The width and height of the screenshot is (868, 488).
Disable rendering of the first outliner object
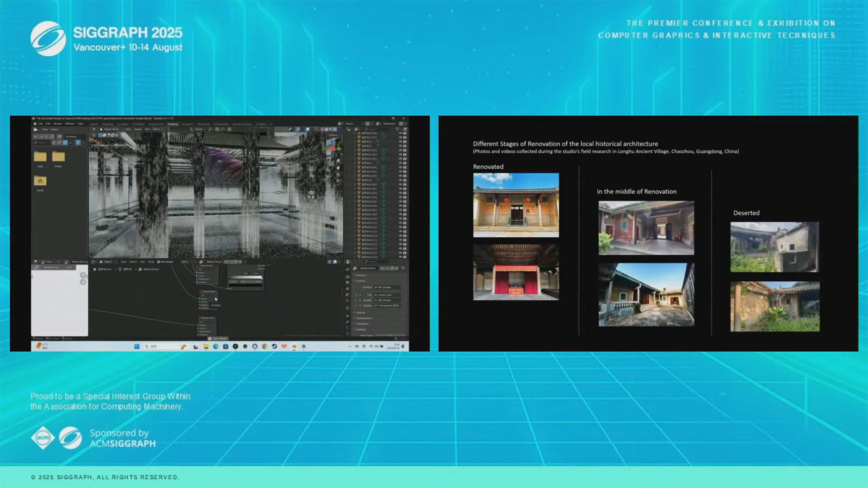point(405,134)
